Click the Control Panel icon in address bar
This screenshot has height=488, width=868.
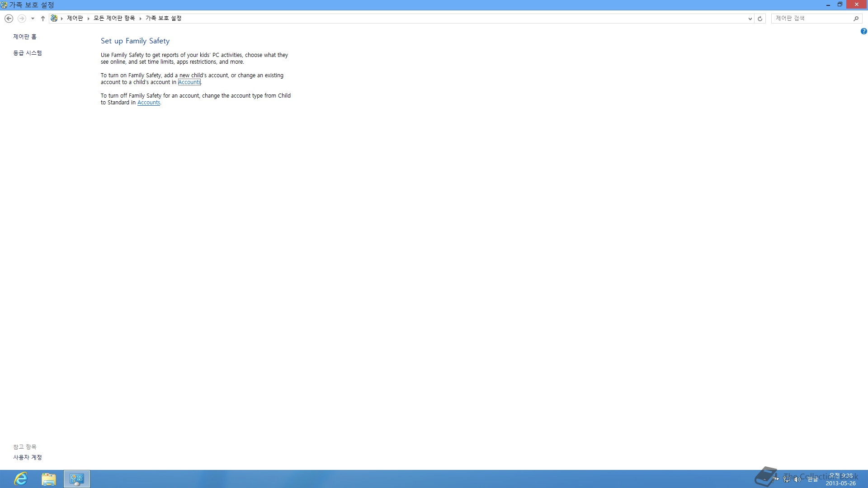tap(54, 18)
